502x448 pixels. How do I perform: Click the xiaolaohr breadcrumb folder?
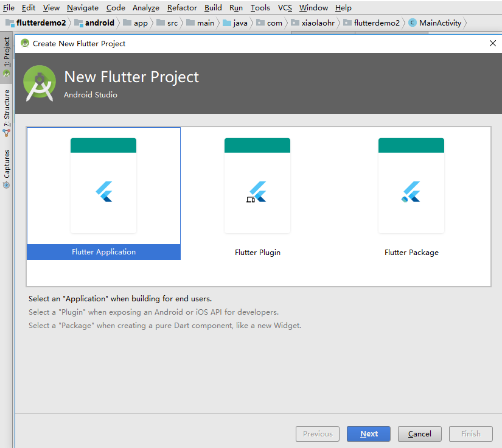click(313, 23)
